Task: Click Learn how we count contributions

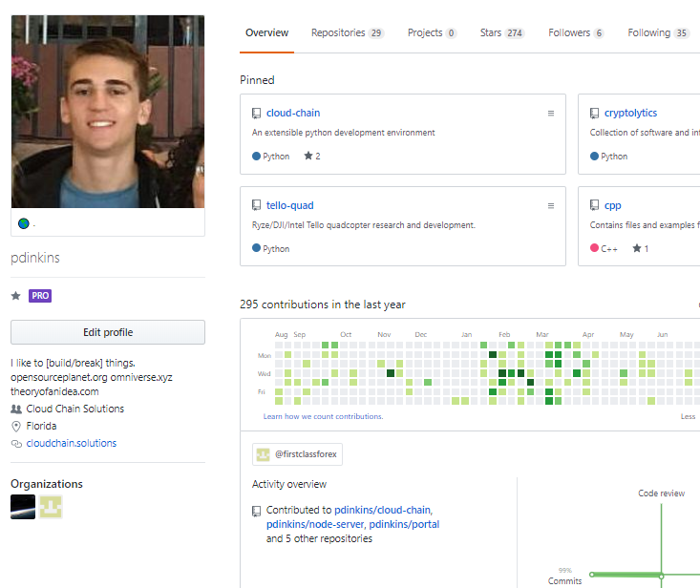Action: point(323,417)
